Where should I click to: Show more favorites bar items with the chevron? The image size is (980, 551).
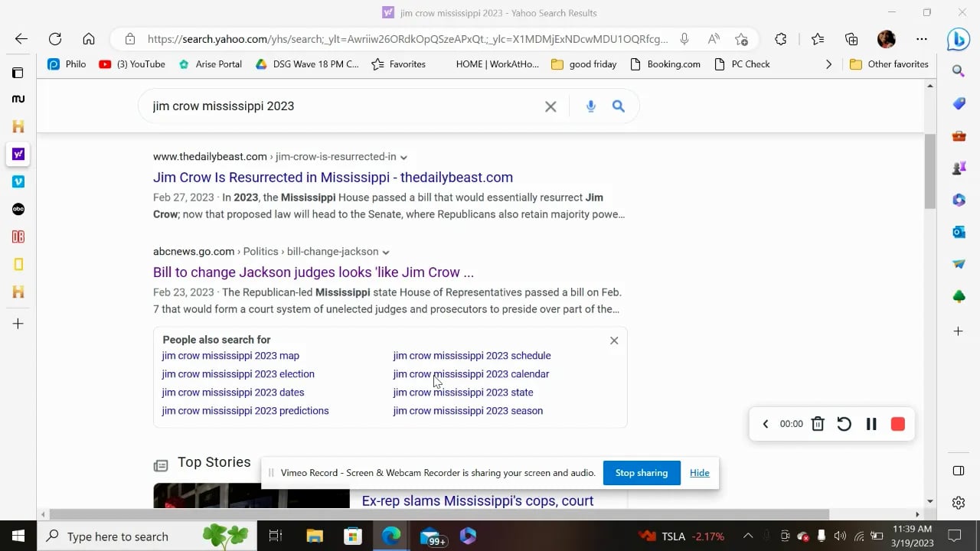(828, 64)
